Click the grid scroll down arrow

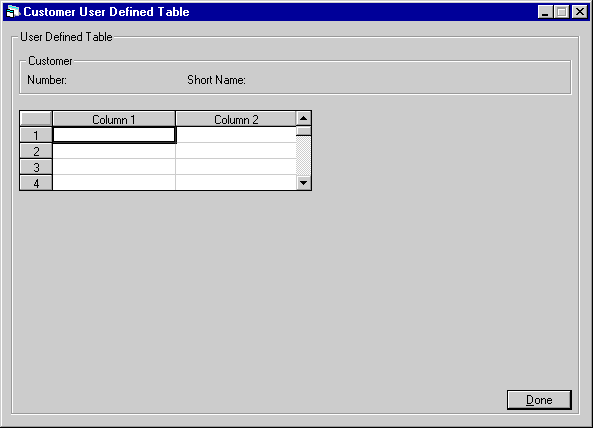pyautogui.click(x=303, y=183)
